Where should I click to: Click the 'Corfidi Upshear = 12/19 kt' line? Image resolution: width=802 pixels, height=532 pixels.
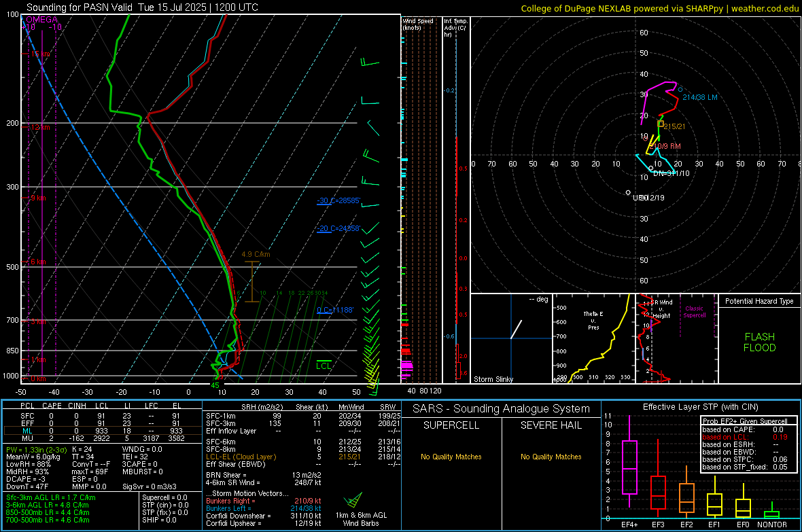coord(264,523)
